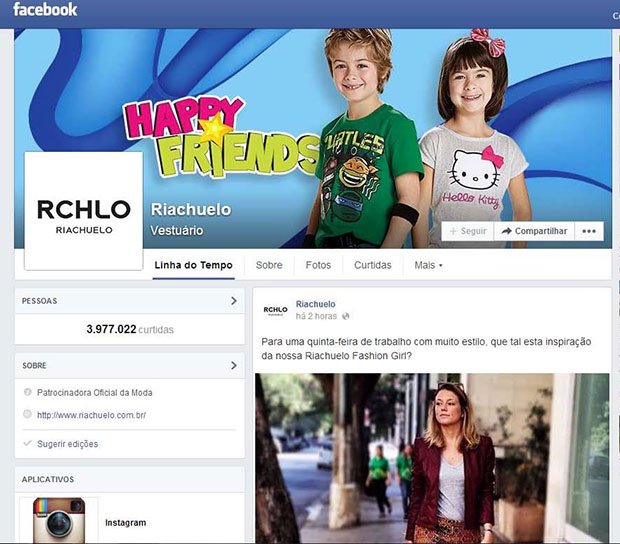620x544 pixels.
Task: Switch to the Sobre tab
Action: coord(269,265)
